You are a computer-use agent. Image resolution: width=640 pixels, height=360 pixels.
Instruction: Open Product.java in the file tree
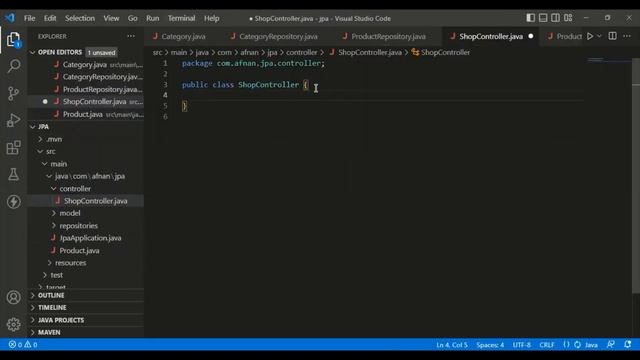point(79,251)
